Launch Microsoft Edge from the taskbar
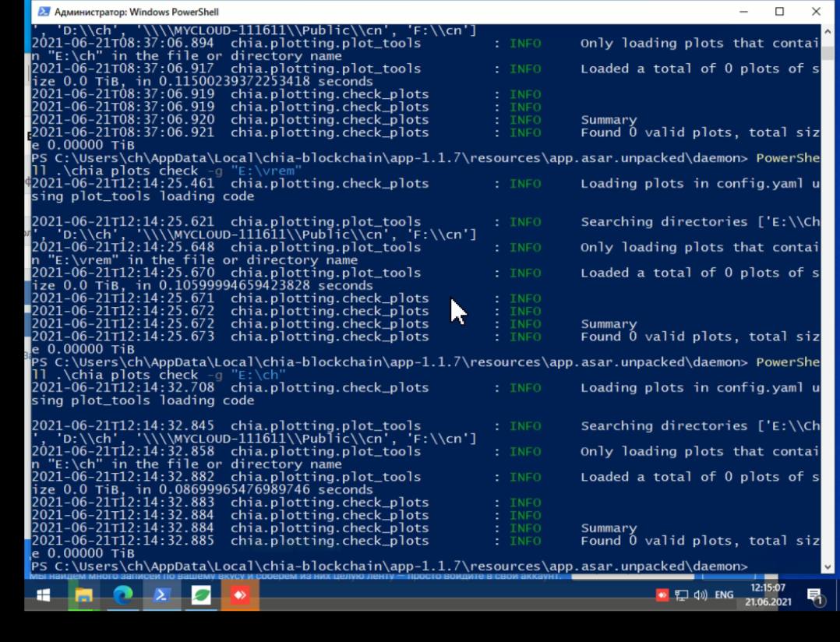 (123, 595)
